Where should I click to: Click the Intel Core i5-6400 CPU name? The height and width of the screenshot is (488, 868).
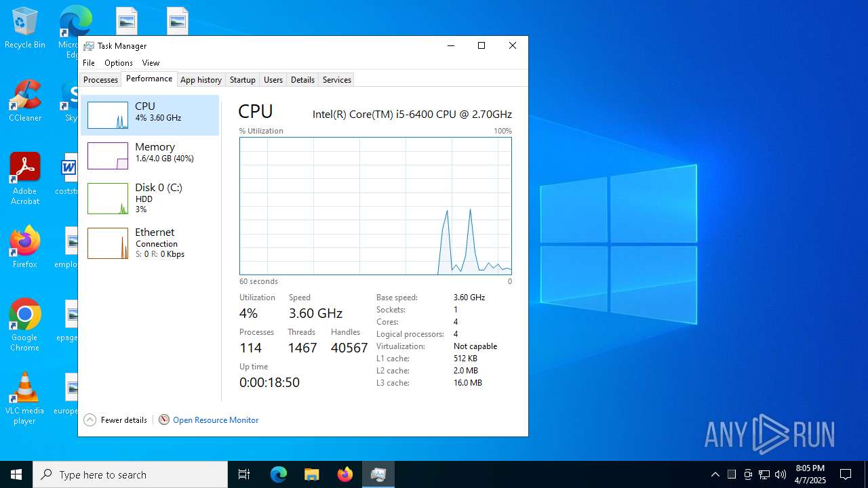pyautogui.click(x=412, y=115)
